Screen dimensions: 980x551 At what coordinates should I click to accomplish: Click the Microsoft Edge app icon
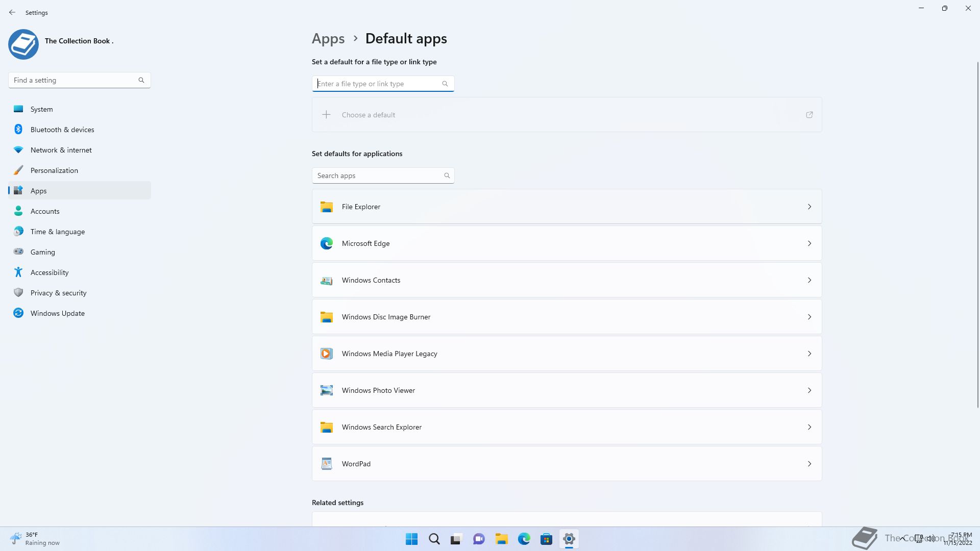pyautogui.click(x=327, y=243)
